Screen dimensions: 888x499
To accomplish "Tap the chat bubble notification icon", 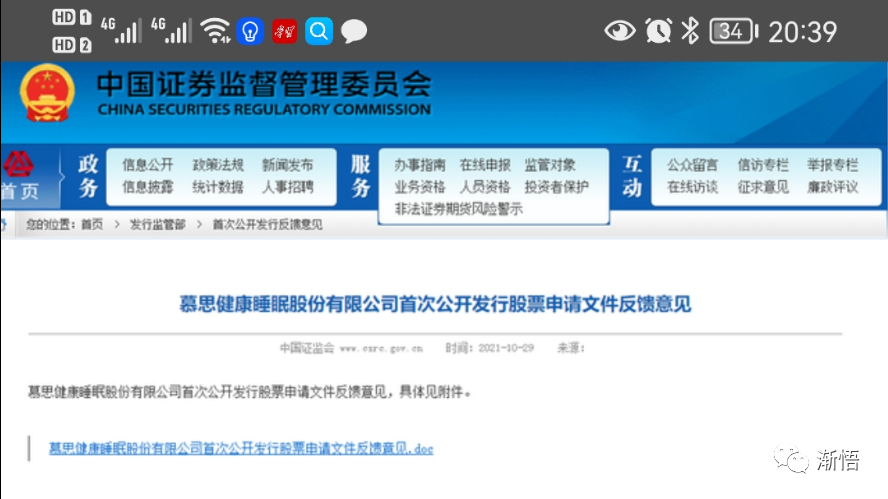I will pos(354,31).
